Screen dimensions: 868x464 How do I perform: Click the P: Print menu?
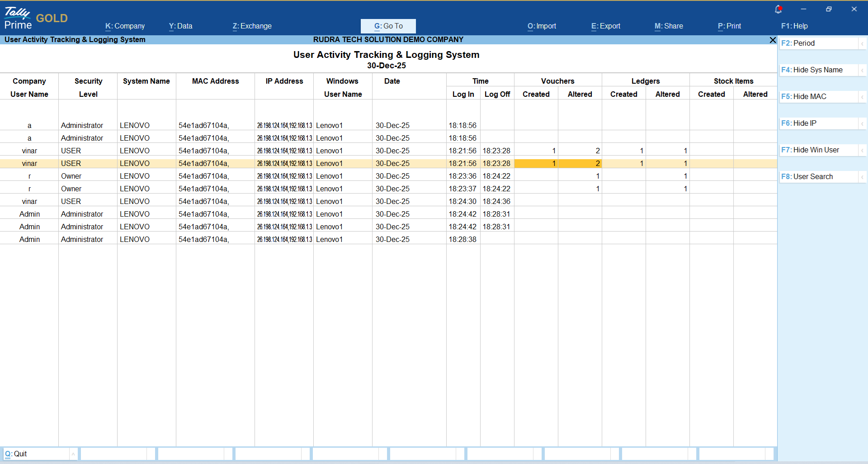click(729, 26)
